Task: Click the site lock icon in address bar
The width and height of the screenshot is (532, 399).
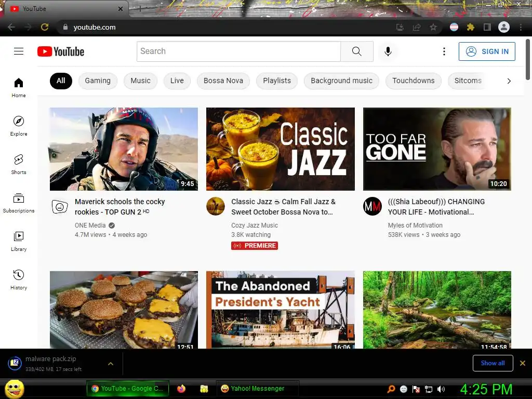Action: (x=65, y=27)
